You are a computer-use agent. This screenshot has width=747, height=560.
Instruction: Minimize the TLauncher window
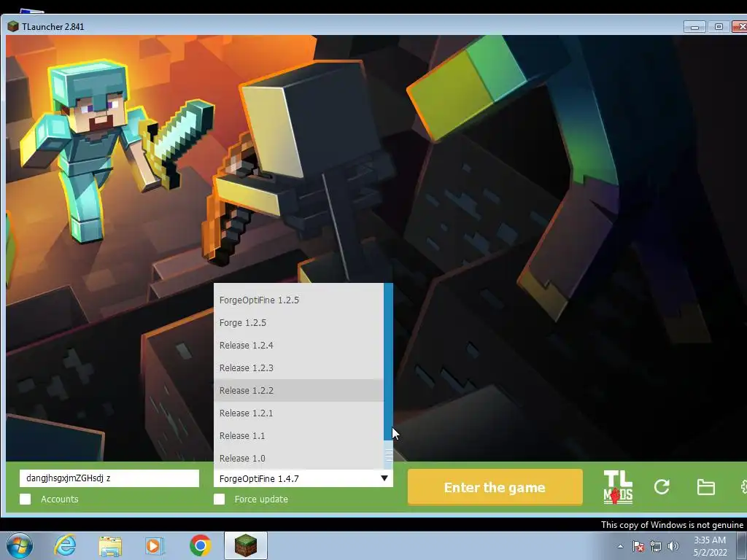694,27
